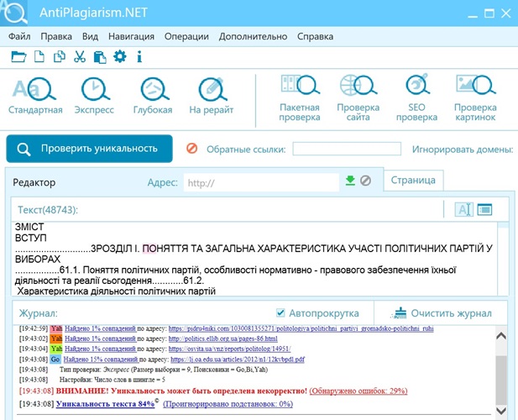518x420 pixels.
Task: Click the ВНИМАНИЕ! warning line in journal
Action: pyautogui.click(x=181, y=391)
